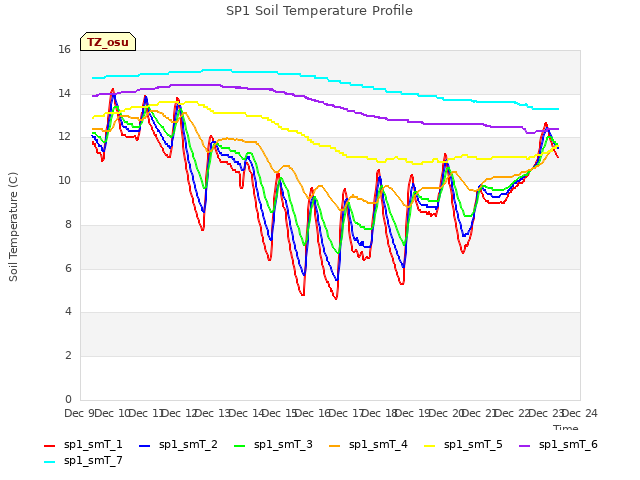
Task: Select the sp1_smT_5 legend label
Action: click(x=473, y=444)
